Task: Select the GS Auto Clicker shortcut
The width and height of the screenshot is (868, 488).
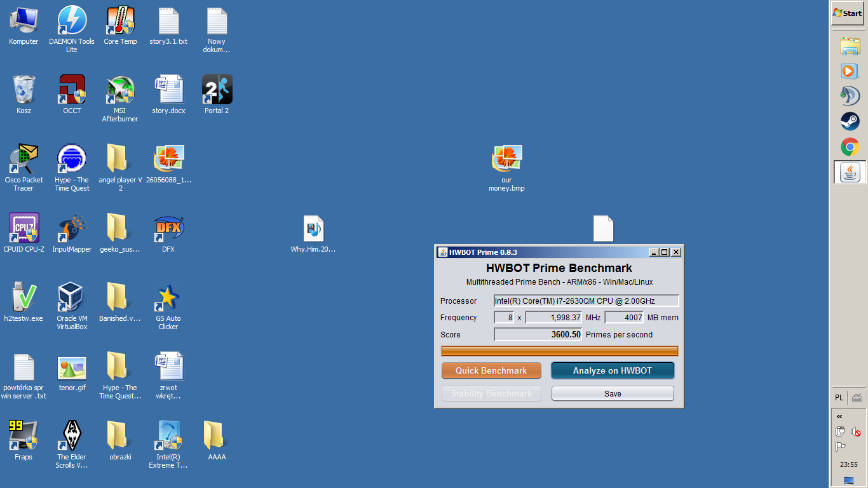Action: 168,306
